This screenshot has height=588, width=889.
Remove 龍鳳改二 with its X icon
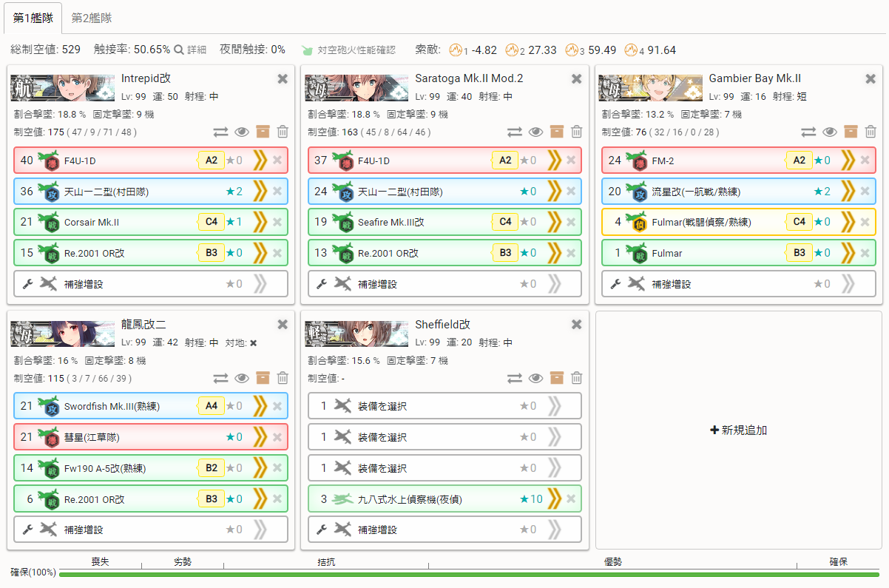(x=283, y=325)
